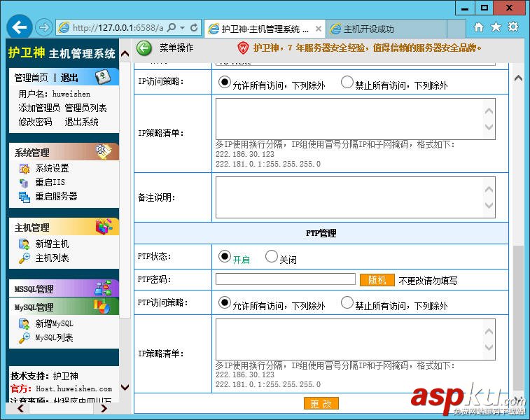Close the 护卫神·主机管理系统 tab
Viewport: 530px width, 420px height.
(318, 29)
